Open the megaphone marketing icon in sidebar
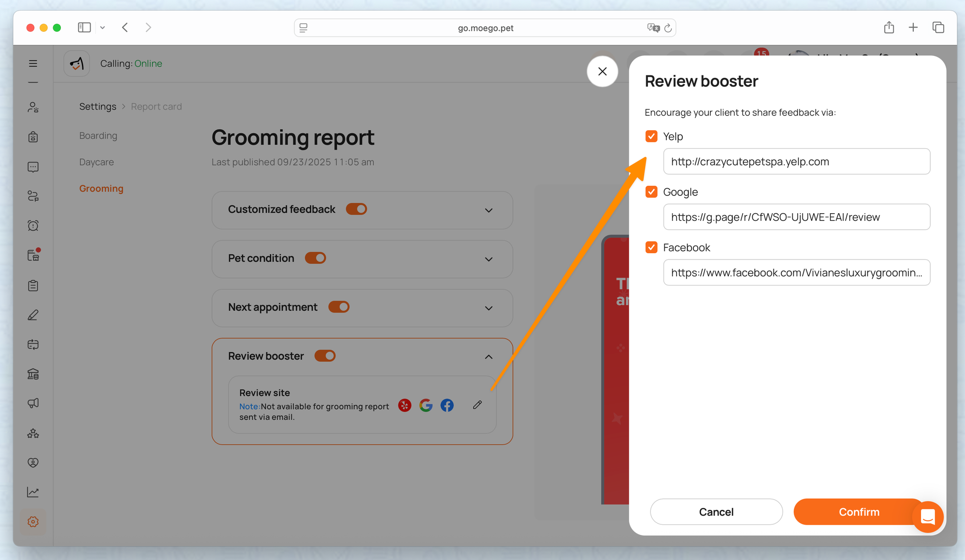This screenshot has width=965, height=560. [x=33, y=403]
